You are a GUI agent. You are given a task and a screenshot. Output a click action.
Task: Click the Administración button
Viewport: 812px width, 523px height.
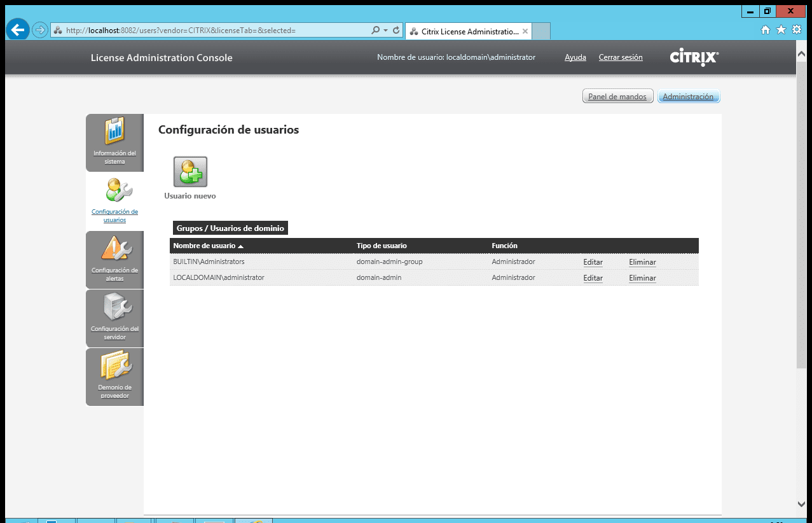point(688,97)
